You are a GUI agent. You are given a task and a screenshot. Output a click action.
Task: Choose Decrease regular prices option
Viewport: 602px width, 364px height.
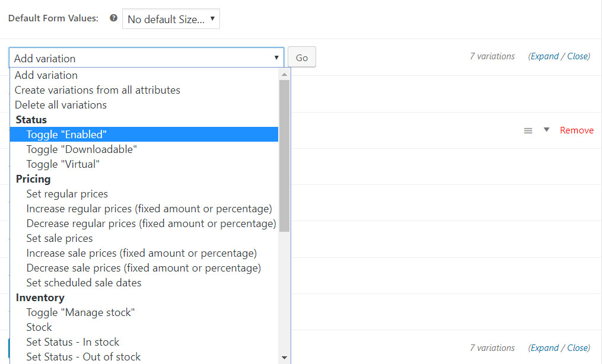[x=144, y=223]
